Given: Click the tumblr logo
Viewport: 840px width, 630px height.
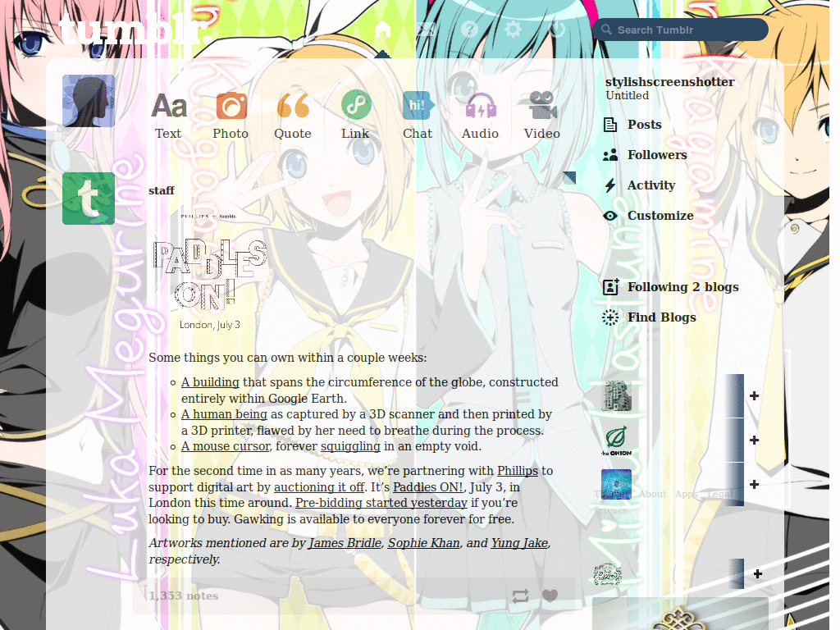Looking at the screenshot, I should click(x=134, y=30).
